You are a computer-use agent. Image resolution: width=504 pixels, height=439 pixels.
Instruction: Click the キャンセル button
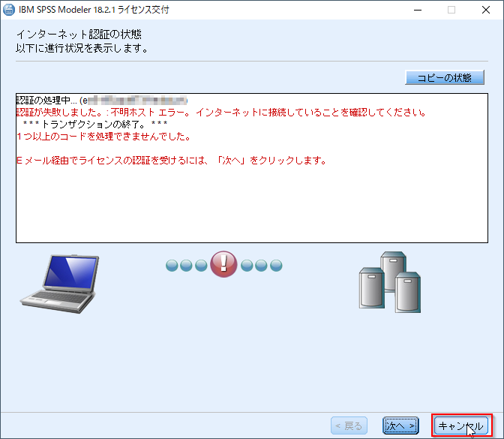(x=461, y=425)
